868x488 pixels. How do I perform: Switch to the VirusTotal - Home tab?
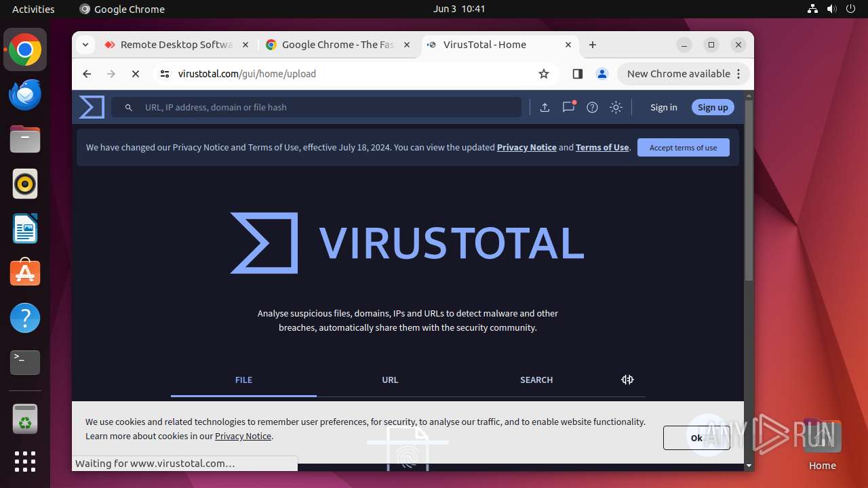tap(500, 45)
